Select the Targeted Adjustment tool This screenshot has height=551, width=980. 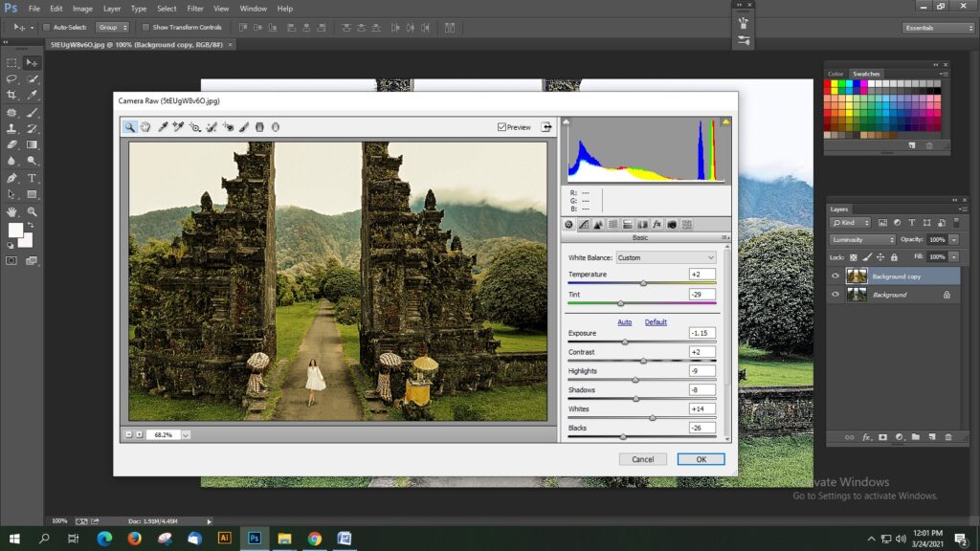coord(195,127)
